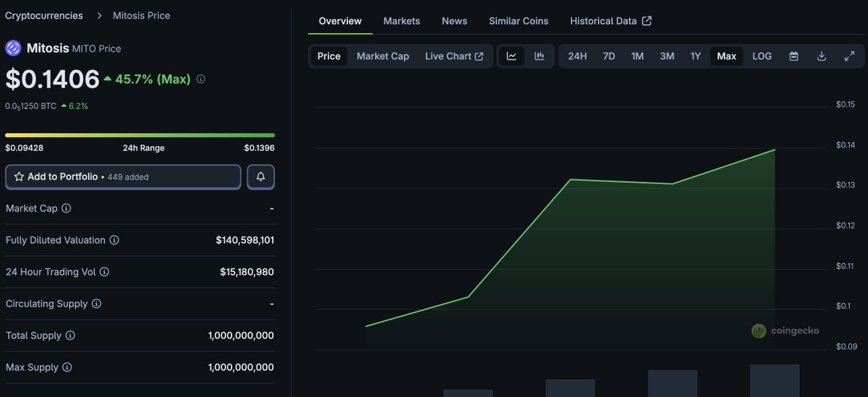Click the $0.1 axis label

point(843,306)
